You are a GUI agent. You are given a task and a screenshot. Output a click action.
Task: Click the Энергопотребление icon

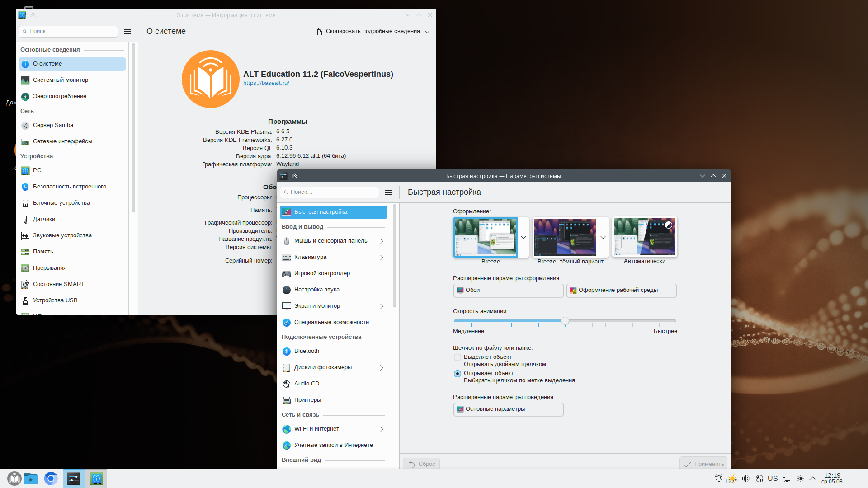point(25,97)
